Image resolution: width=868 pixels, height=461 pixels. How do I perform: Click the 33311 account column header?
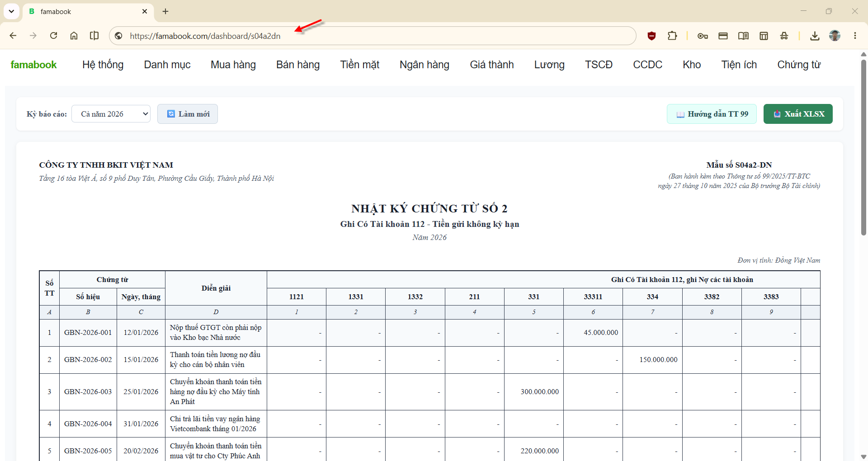[x=593, y=297]
